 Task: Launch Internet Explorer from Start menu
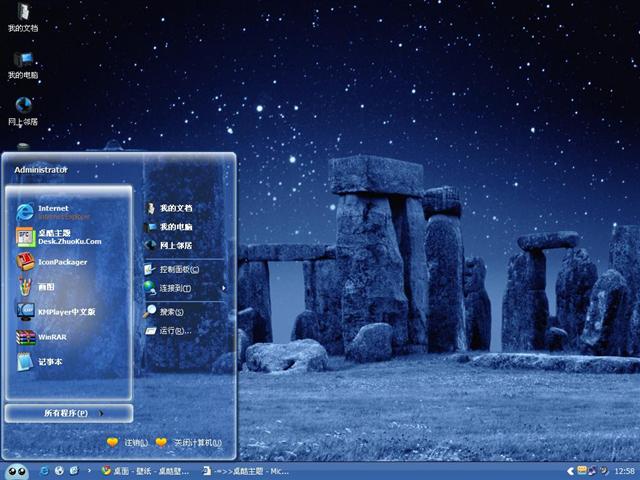[x=53, y=212]
